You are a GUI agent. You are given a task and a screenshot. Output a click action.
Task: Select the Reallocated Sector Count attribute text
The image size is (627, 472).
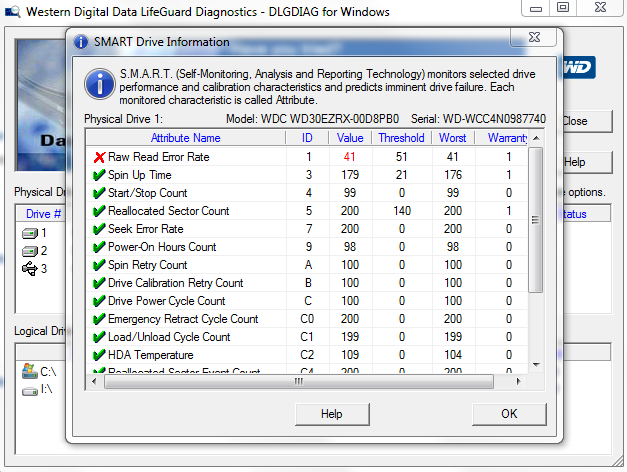(168, 211)
